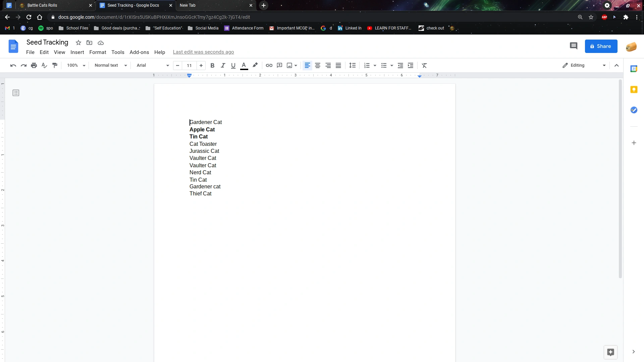The height and width of the screenshot is (362, 644).
Task: Click the blue Share button
Action: point(601,46)
